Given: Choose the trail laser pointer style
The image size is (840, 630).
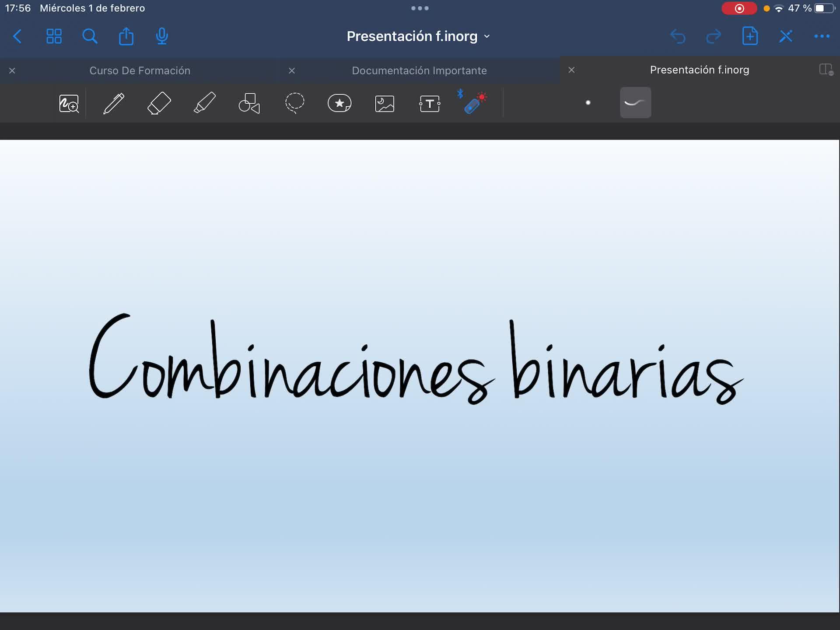Looking at the screenshot, I should 635,103.
